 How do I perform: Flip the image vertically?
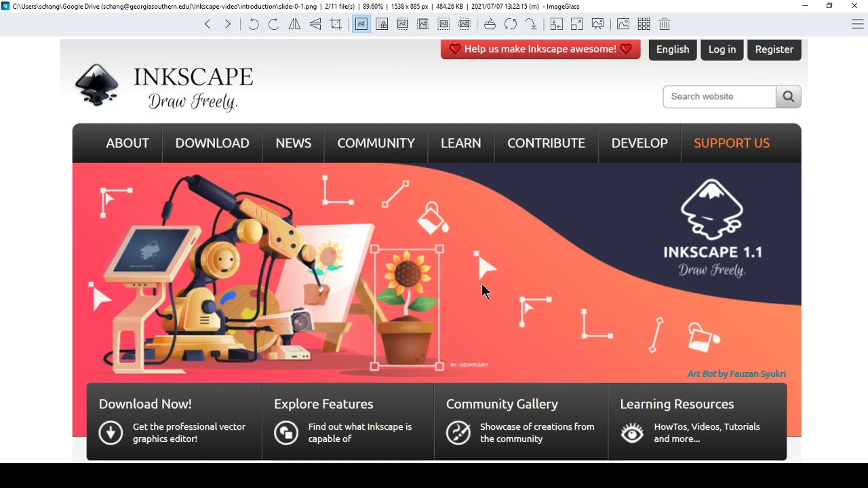click(x=315, y=24)
